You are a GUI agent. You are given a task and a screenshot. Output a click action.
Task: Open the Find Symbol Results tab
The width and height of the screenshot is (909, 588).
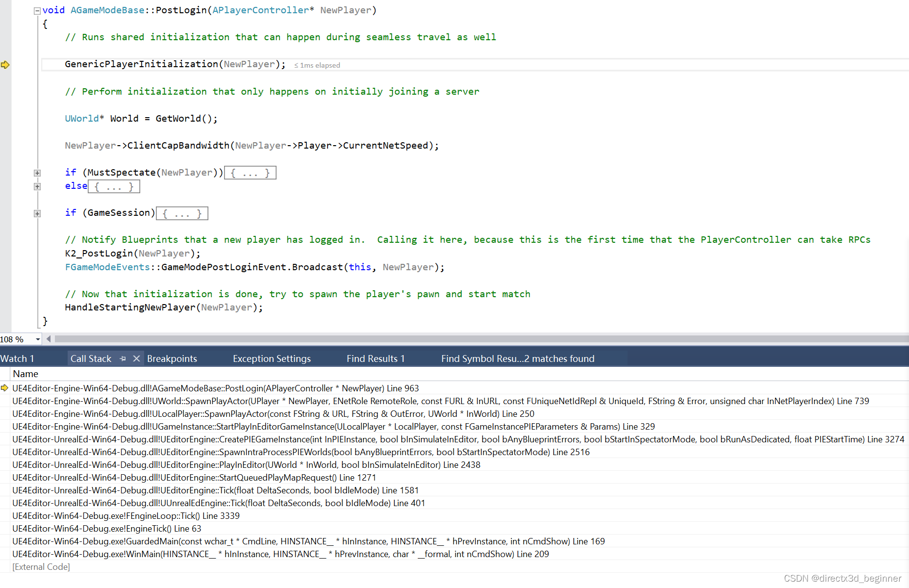click(518, 358)
